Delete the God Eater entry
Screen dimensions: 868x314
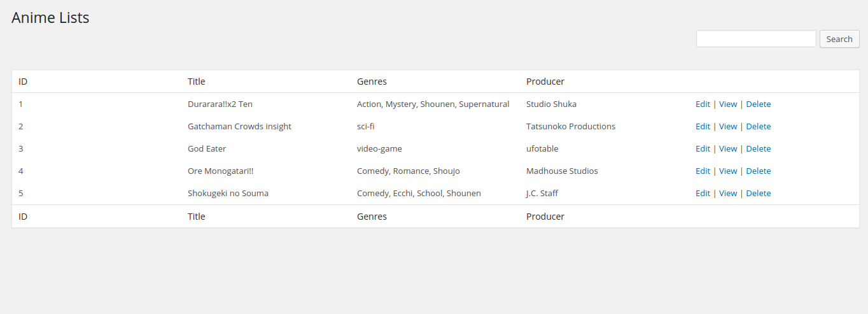click(758, 149)
